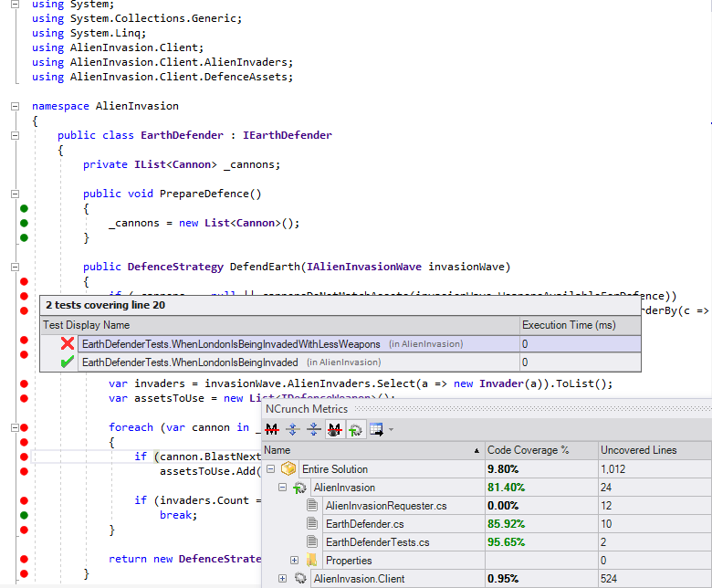Toggle the test projects gear filter button
Screen dimensions: 712x588
(x=356, y=428)
